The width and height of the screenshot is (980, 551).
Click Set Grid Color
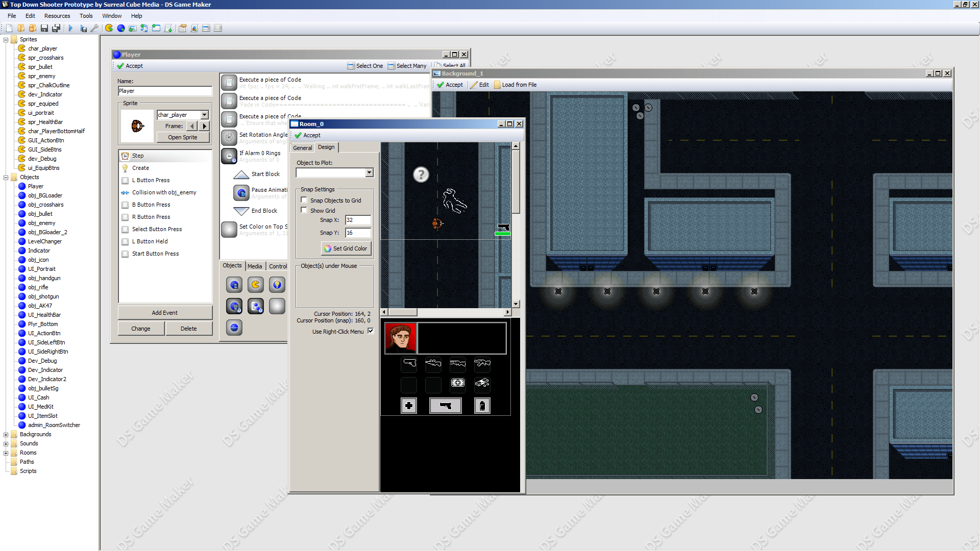(x=346, y=248)
